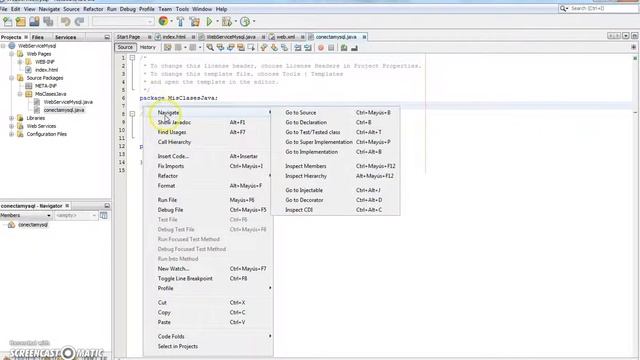
Task: Collapse the WebServiceMysql project node
Action: (3, 46)
